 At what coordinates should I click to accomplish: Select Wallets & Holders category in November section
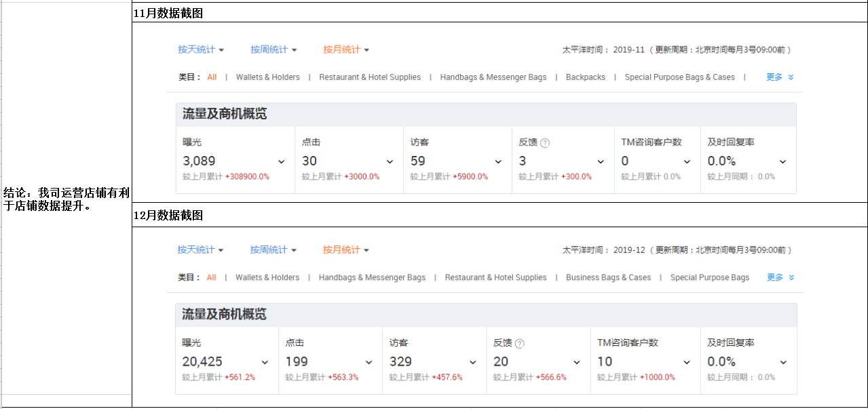[x=267, y=77]
